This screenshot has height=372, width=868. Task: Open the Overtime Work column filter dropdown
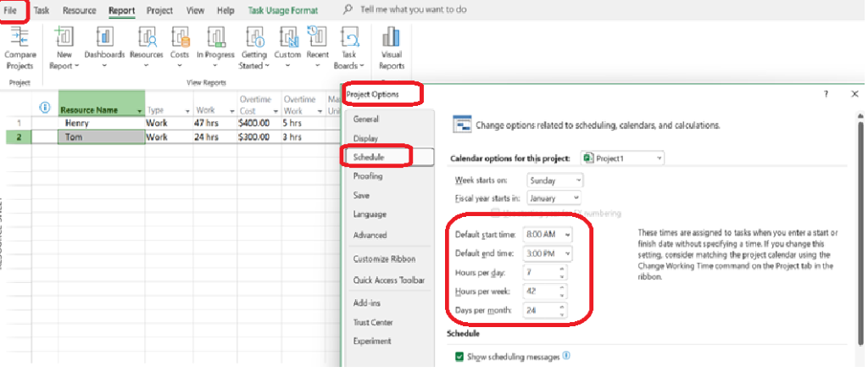320,111
